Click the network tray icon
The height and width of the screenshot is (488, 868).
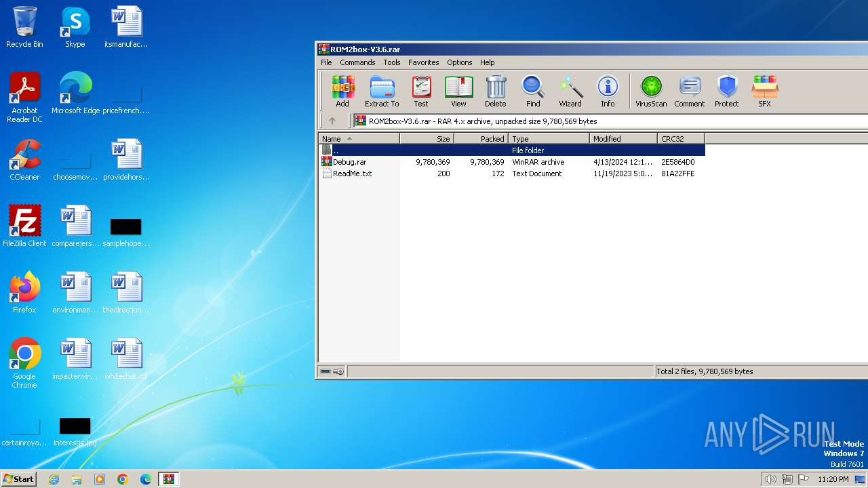tap(787, 479)
